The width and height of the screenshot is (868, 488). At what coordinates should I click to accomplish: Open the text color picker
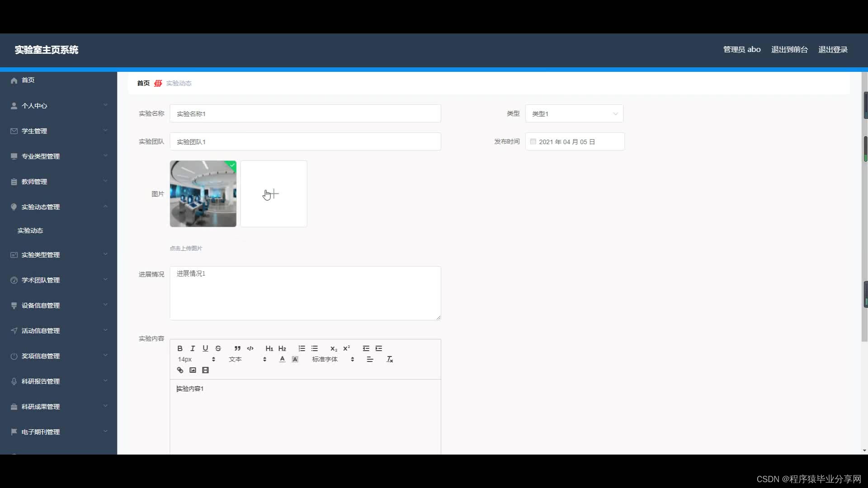282,359
